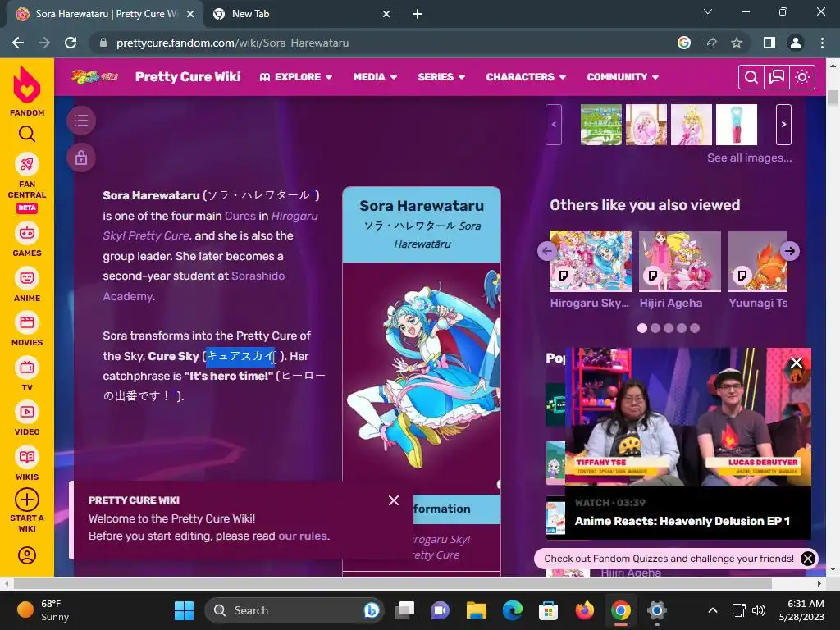The width and height of the screenshot is (840, 630).
Task: Click the Fandom sidebar search icon
Action: point(27,134)
